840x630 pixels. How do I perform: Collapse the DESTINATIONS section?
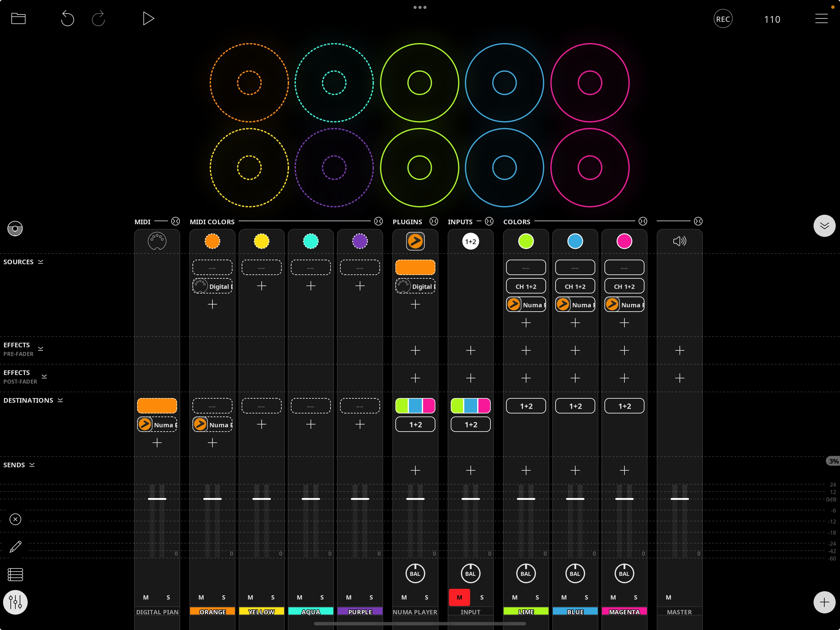pyautogui.click(x=60, y=400)
